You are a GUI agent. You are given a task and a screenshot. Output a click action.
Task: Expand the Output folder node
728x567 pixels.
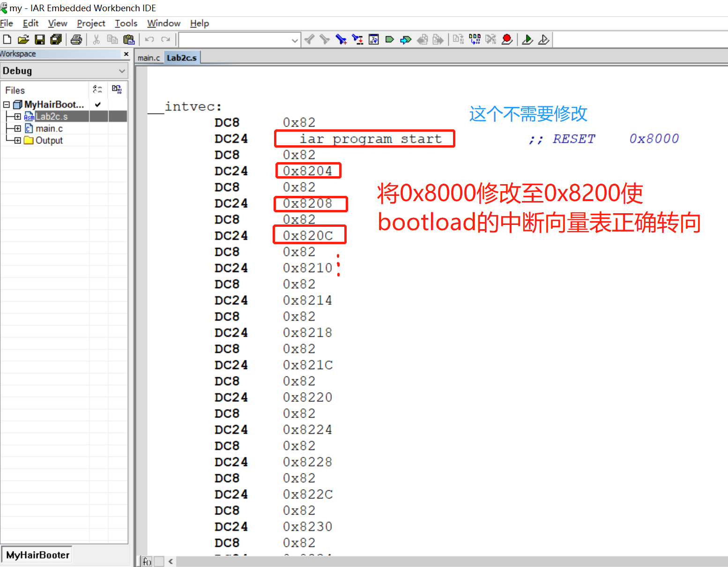tap(17, 141)
